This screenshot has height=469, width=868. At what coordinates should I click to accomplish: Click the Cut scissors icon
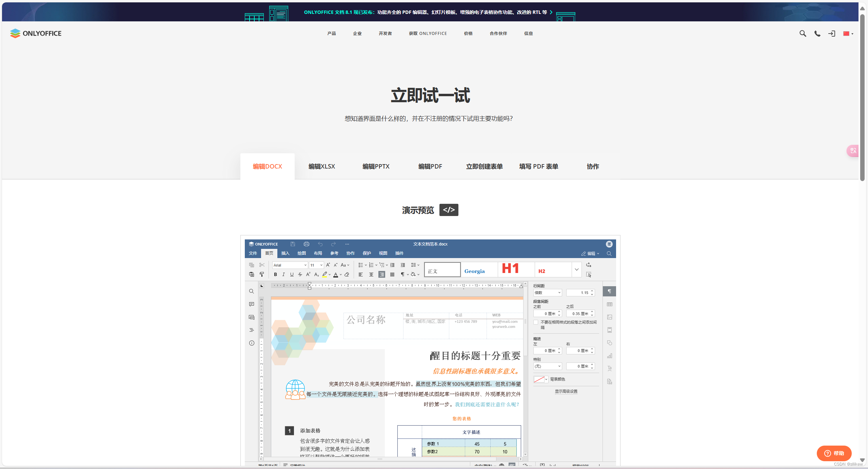262,265
